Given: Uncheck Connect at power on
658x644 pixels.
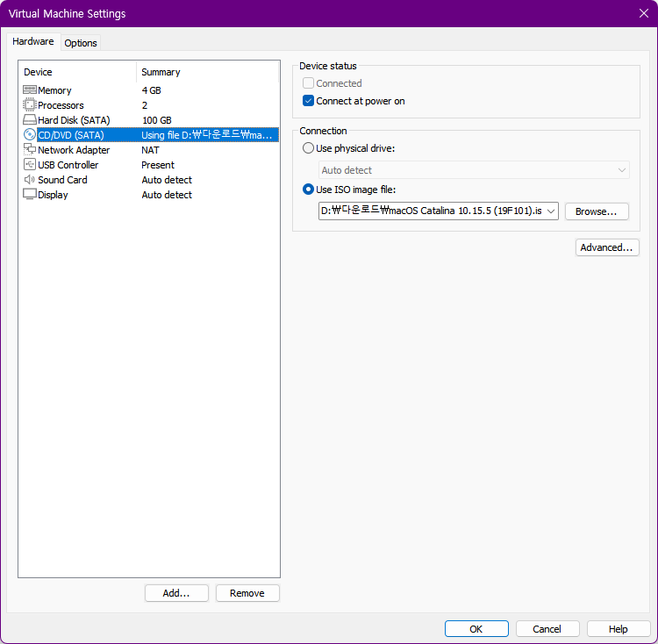Looking at the screenshot, I should 308,101.
